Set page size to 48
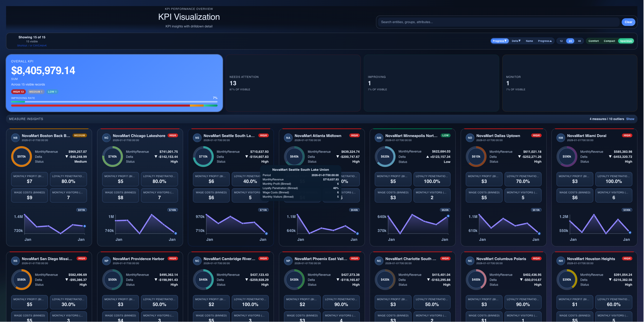Viewport: 644px width, 322px height. [579, 41]
